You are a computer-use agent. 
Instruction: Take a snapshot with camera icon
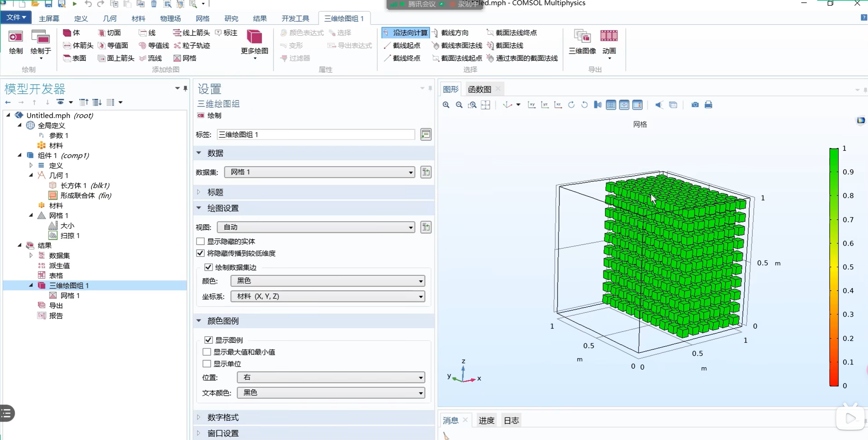(x=695, y=105)
